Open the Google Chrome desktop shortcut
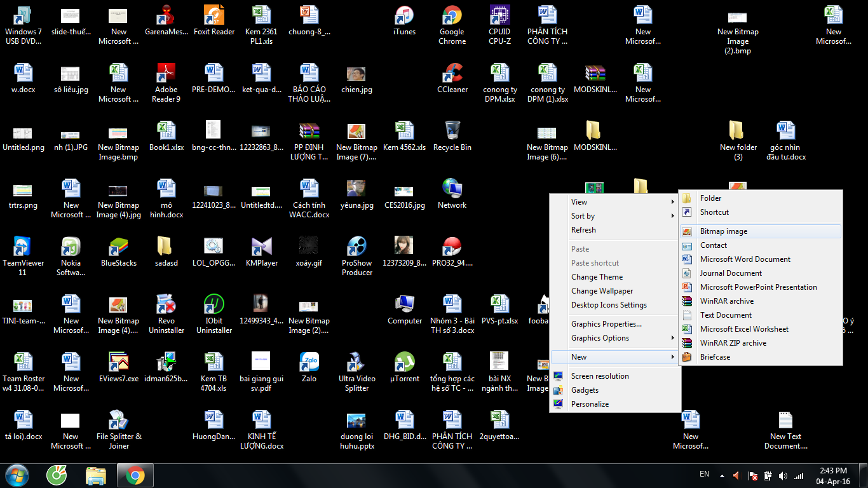Image resolution: width=868 pixels, height=488 pixels. pyautogui.click(x=452, y=25)
